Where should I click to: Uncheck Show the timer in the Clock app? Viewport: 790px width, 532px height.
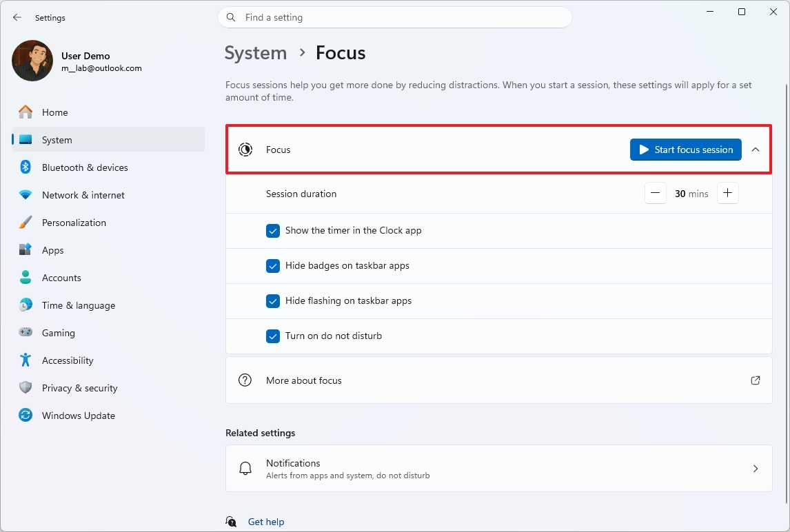(x=273, y=231)
